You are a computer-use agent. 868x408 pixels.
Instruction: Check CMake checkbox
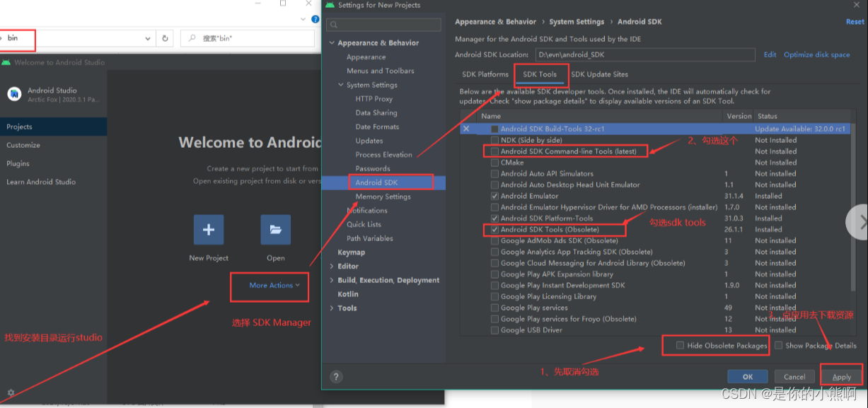point(494,163)
